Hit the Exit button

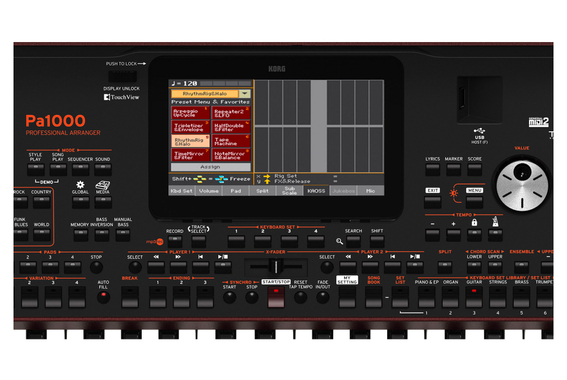tap(432, 202)
